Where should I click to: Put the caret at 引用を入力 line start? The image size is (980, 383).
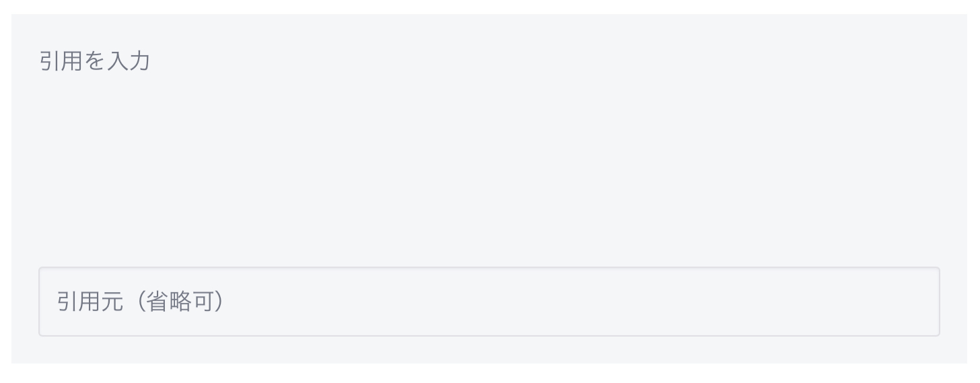click(x=40, y=61)
